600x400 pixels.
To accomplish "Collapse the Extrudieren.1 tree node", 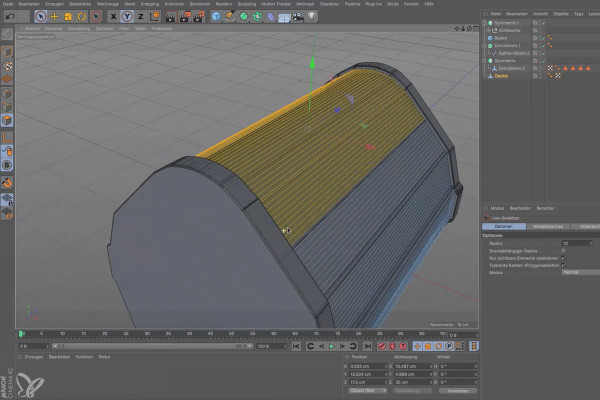I will [484, 46].
